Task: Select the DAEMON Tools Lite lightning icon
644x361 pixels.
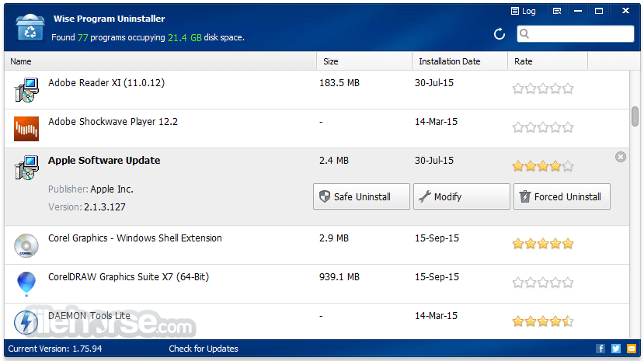Action: point(26,322)
